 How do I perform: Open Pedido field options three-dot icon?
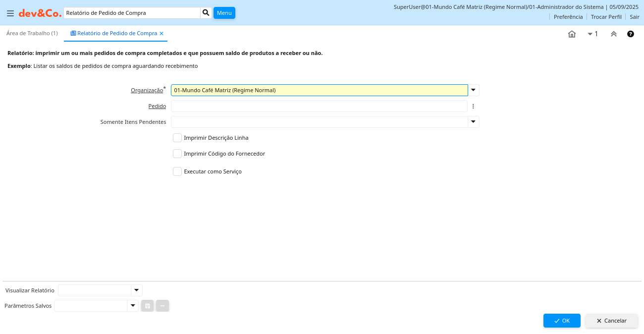tap(473, 106)
